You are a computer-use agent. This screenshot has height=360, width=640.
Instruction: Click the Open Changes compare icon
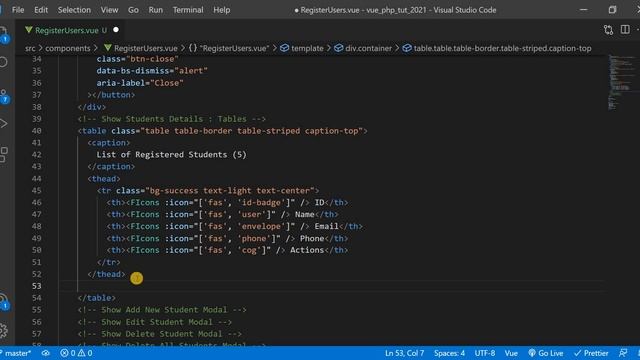[x=609, y=30]
